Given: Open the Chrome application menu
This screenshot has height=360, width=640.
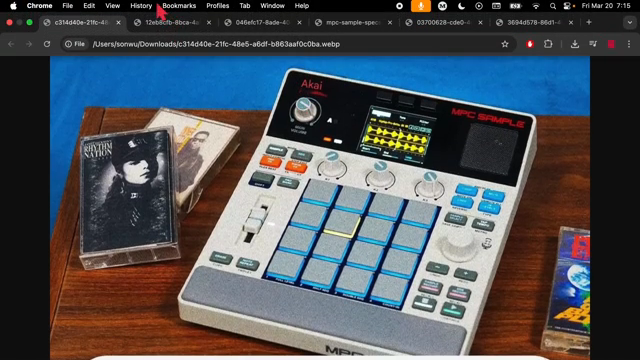Looking at the screenshot, I should coord(39,6).
